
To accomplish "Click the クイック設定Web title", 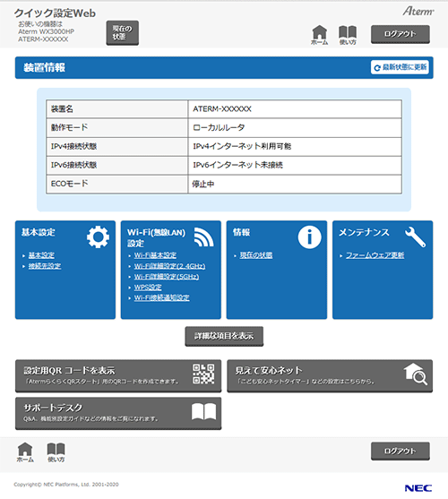I will tap(55, 13).
